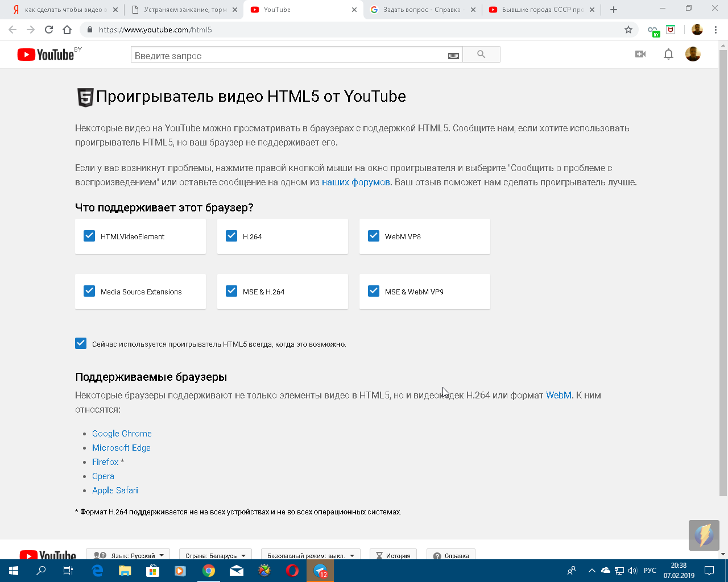728x582 pixels.
Task: Open the WebM format link
Action: pyautogui.click(x=559, y=395)
